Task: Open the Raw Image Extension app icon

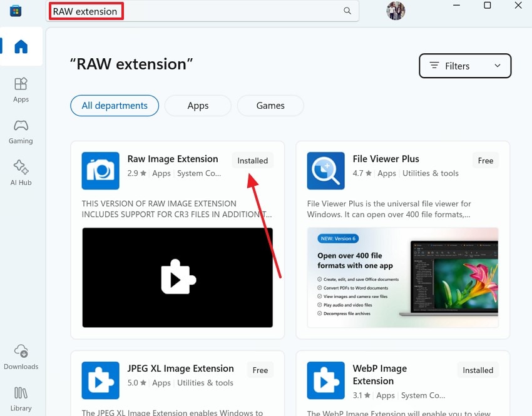Action: click(x=100, y=170)
